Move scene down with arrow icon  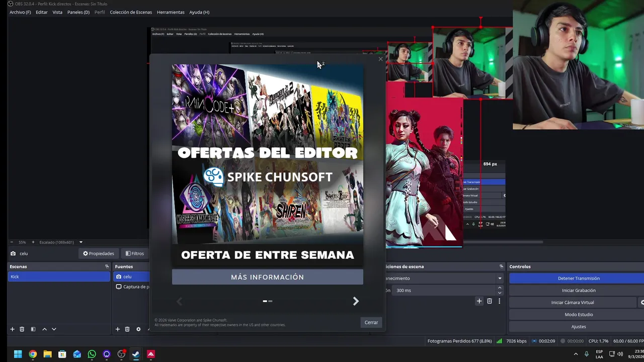[x=54, y=329]
